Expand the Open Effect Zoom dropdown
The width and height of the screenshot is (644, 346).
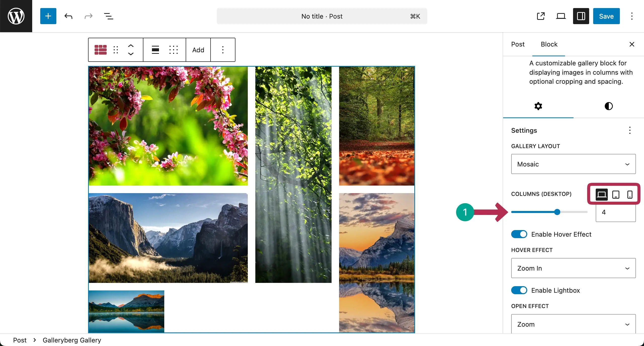[573, 324]
